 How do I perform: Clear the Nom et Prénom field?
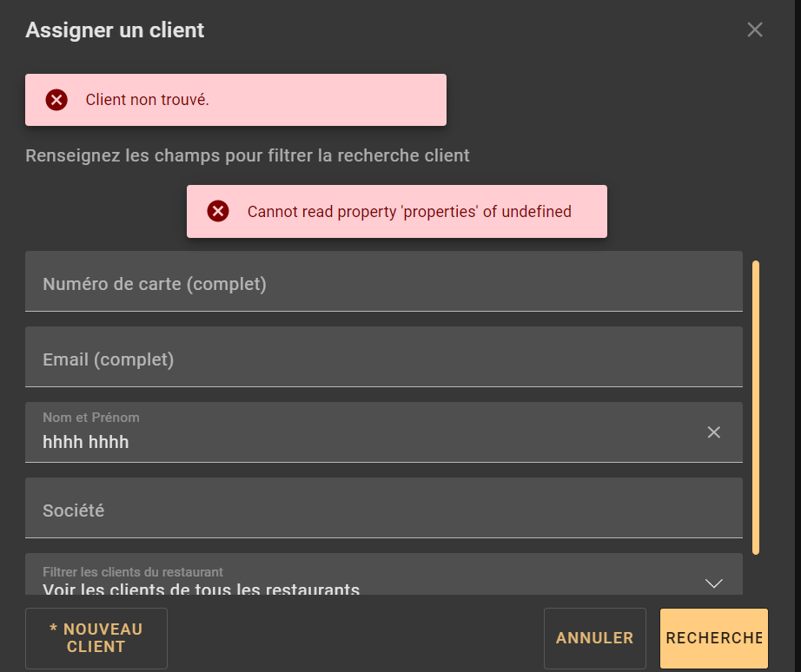tap(714, 432)
